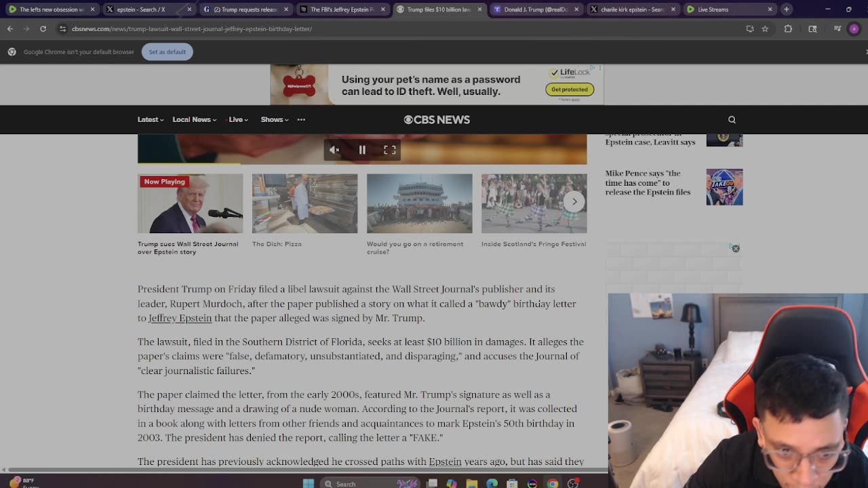Enter fullscreen on the video player
Viewport: 868px width, 488px height.
point(390,150)
